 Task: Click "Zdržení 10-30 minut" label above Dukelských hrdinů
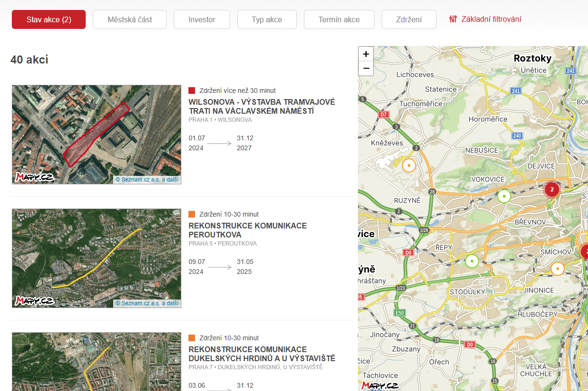229,338
